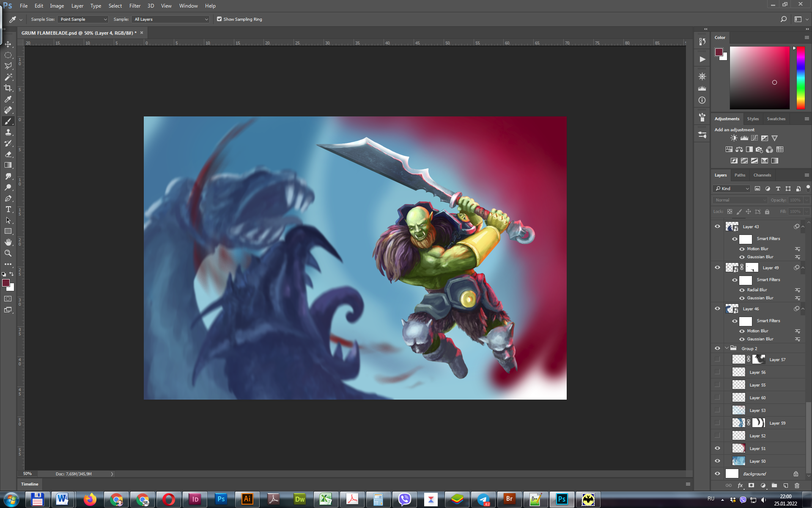Select the Brush tool
The image size is (812, 508).
click(x=8, y=121)
